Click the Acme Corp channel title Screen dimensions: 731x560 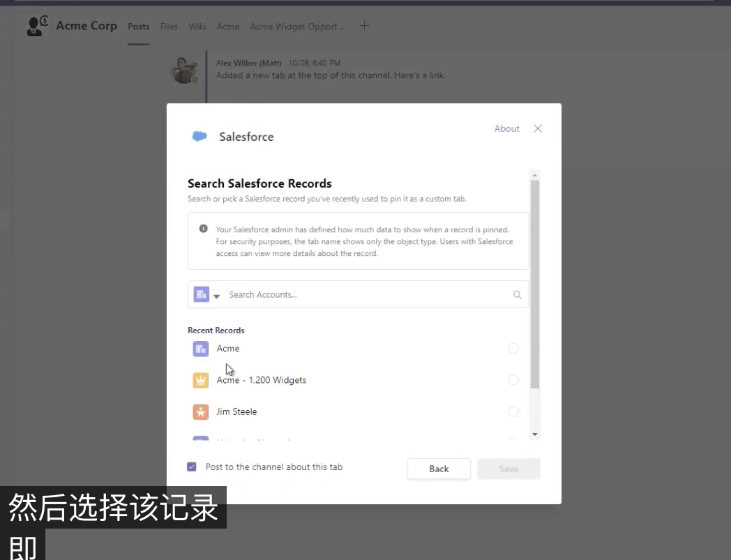[x=86, y=26]
